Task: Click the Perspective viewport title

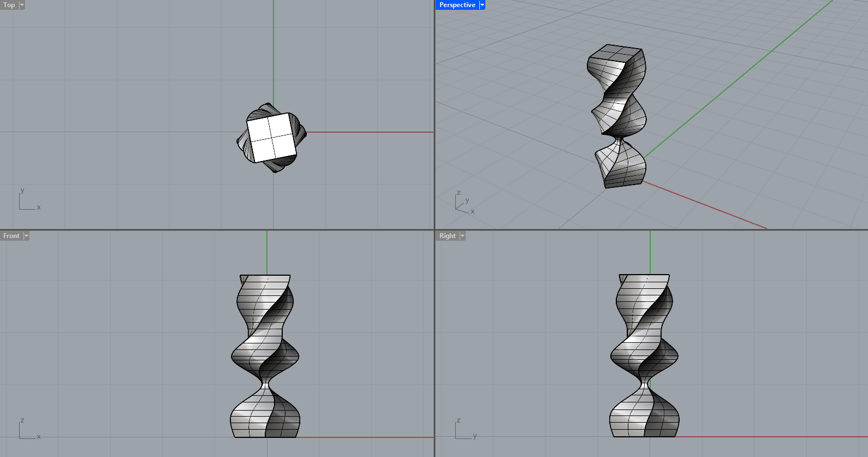Action: [x=457, y=5]
